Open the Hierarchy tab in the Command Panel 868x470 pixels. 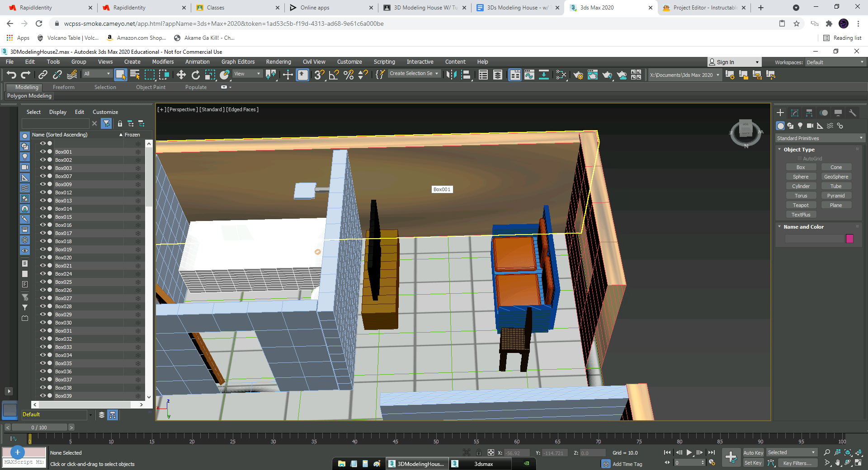pyautogui.click(x=809, y=113)
